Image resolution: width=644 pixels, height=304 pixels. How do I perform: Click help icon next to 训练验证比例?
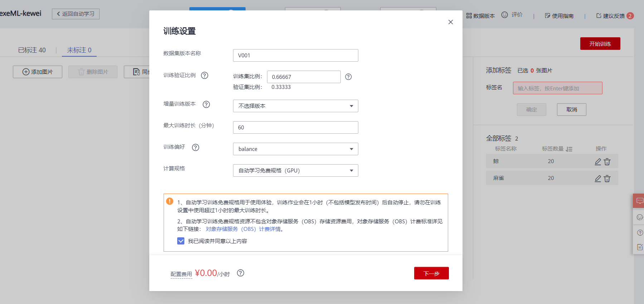pyautogui.click(x=204, y=75)
